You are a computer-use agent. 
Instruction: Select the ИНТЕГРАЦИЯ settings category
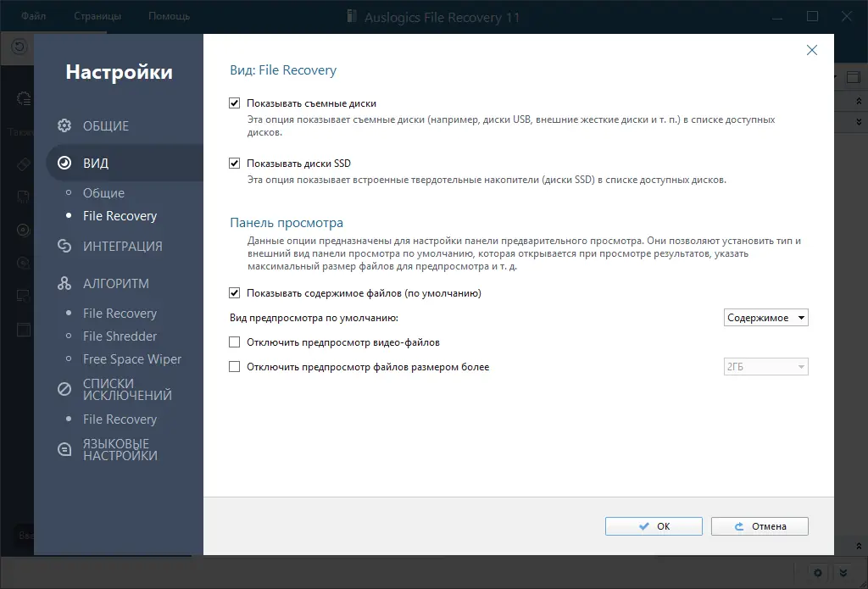pyautogui.click(x=125, y=246)
